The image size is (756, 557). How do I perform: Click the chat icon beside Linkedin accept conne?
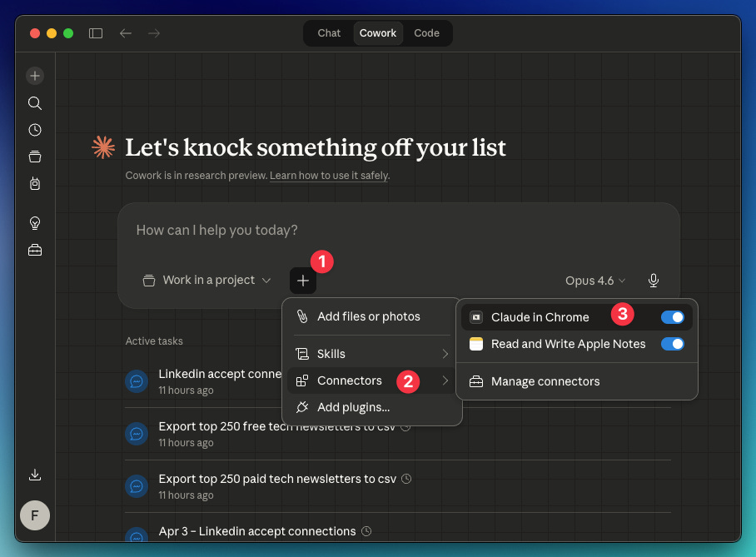tap(137, 381)
